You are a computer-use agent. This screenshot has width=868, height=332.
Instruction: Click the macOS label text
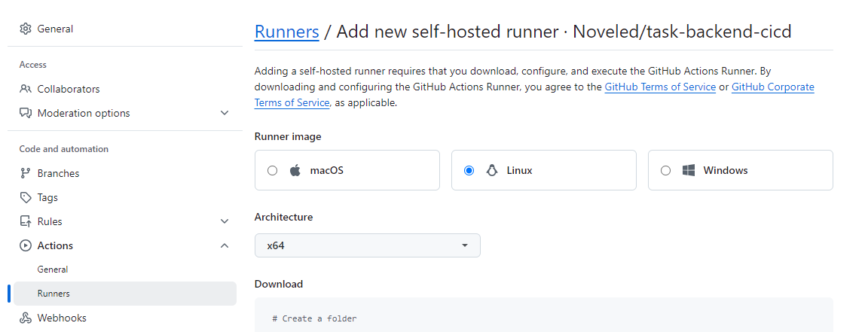[x=326, y=170]
